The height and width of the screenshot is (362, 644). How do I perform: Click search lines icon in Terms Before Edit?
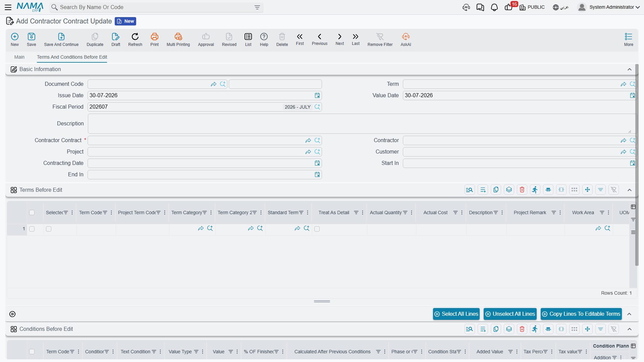tap(470, 190)
